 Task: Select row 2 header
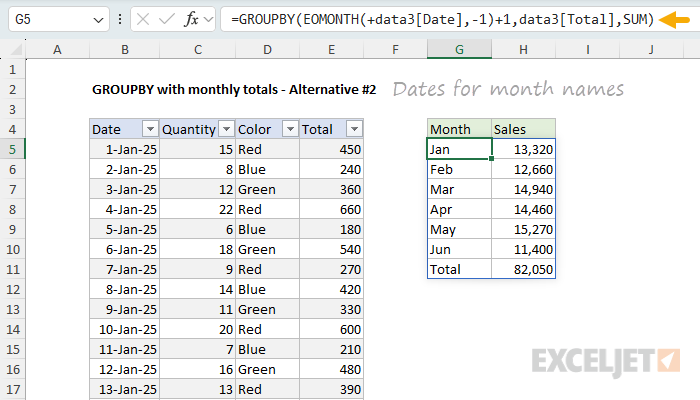(12, 89)
